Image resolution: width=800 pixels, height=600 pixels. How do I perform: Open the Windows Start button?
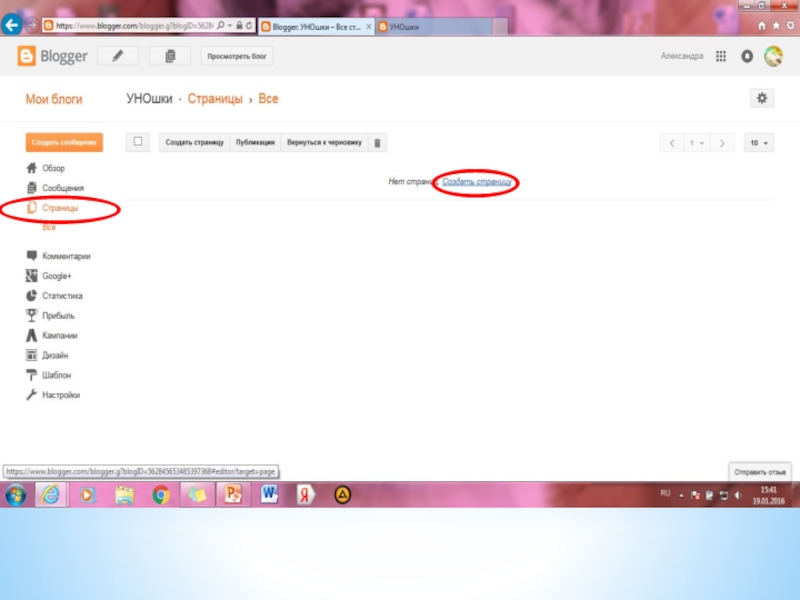pyautogui.click(x=16, y=495)
